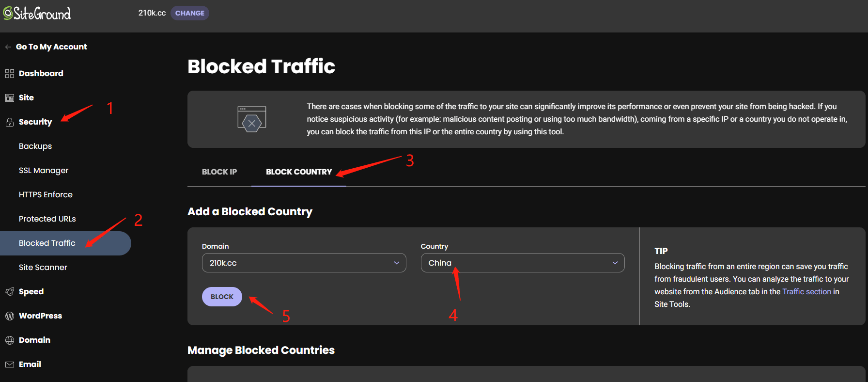Click the Domain globe icon
This screenshot has width=868, height=382.
[10, 340]
